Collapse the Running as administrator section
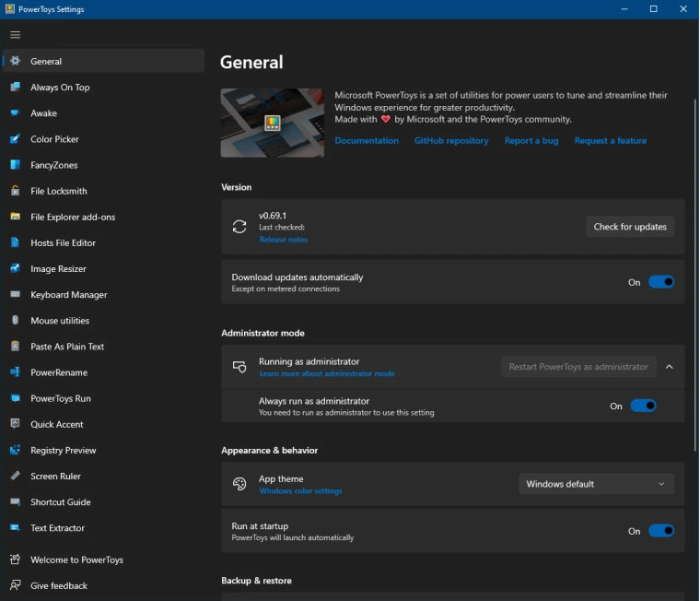Screen dimensions: 700x601 [x=670, y=367]
